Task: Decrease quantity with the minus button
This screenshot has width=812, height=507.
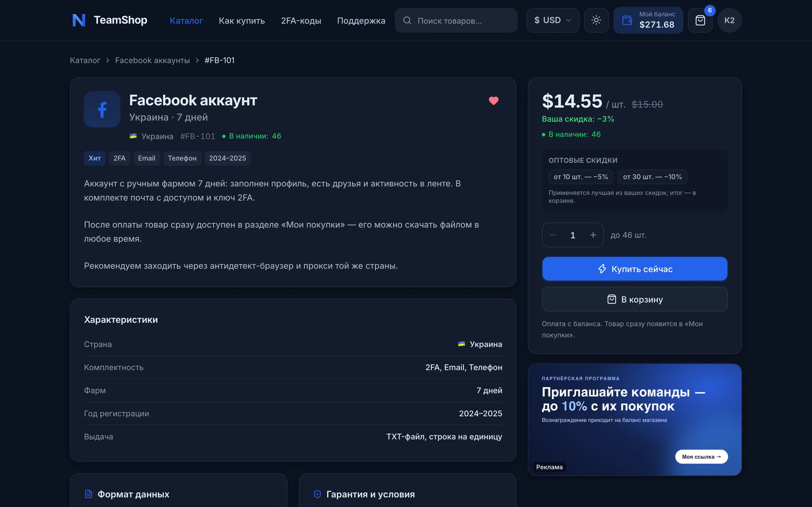Action: [x=553, y=235]
